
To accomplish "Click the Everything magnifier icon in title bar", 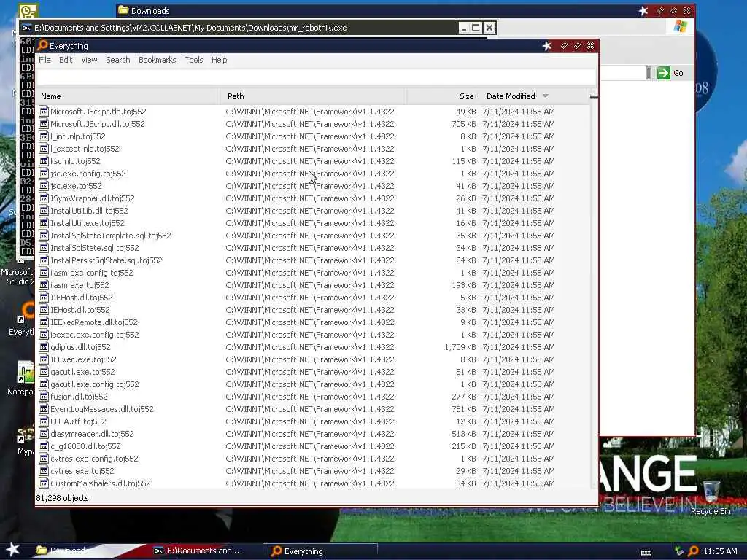I will (42, 45).
